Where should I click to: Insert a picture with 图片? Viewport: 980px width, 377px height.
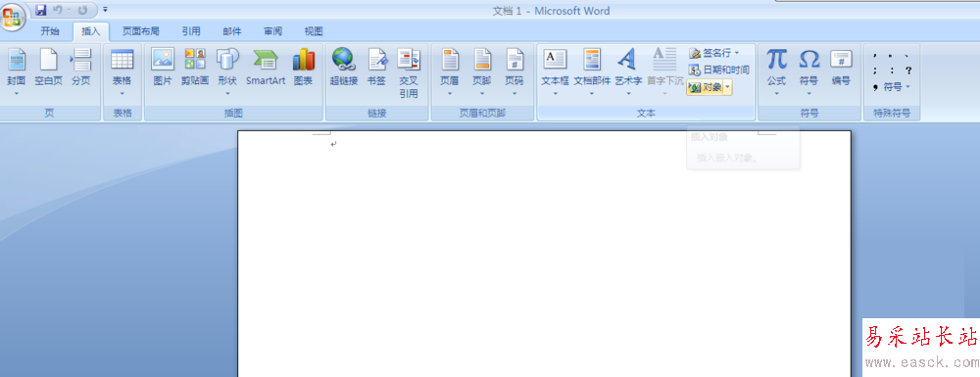(163, 68)
